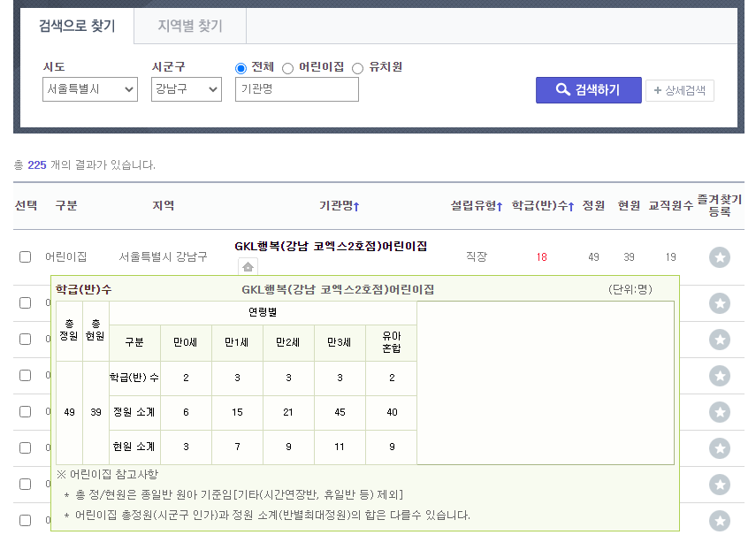The width and height of the screenshot is (756, 535).
Task: Sort results by 기관명 column arrow
Action: coord(356,206)
